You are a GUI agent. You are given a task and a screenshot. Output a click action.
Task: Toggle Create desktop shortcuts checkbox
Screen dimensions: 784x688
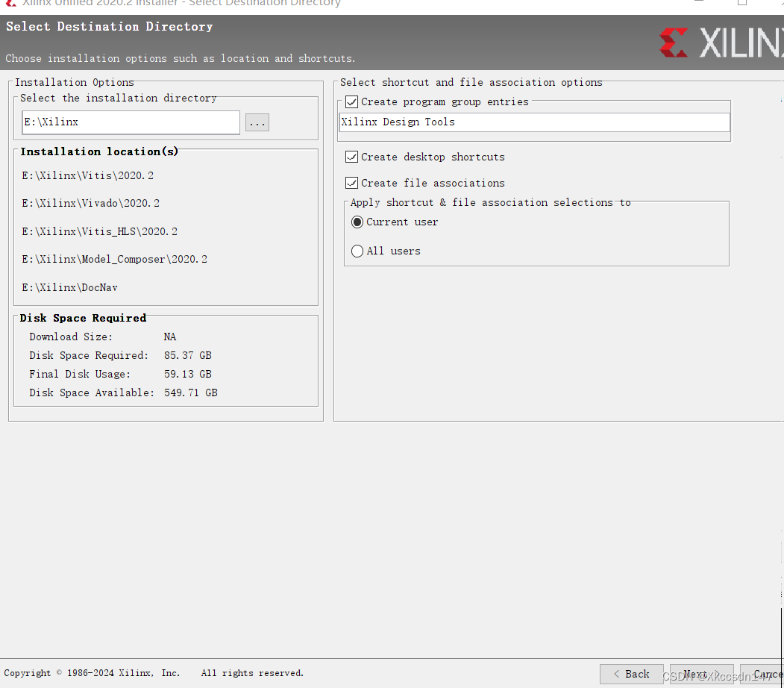click(x=351, y=157)
